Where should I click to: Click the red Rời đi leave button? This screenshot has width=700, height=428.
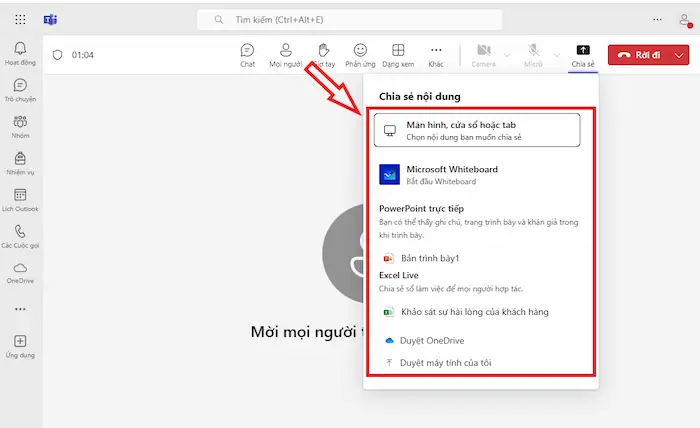(x=636, y=55)
